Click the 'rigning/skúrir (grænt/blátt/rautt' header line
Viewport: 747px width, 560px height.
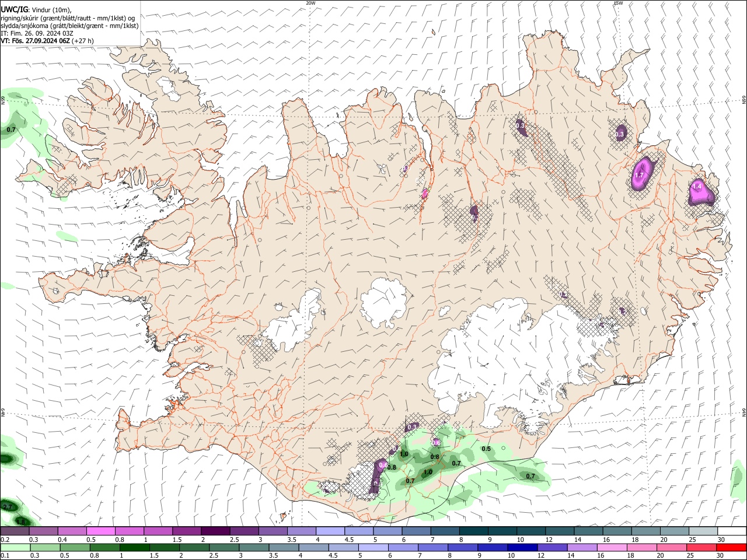(68, 17)
